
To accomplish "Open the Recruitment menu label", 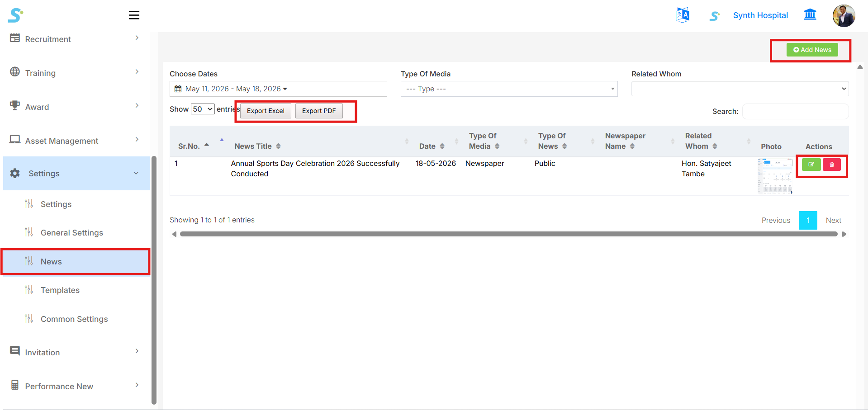I will point(48,39).
